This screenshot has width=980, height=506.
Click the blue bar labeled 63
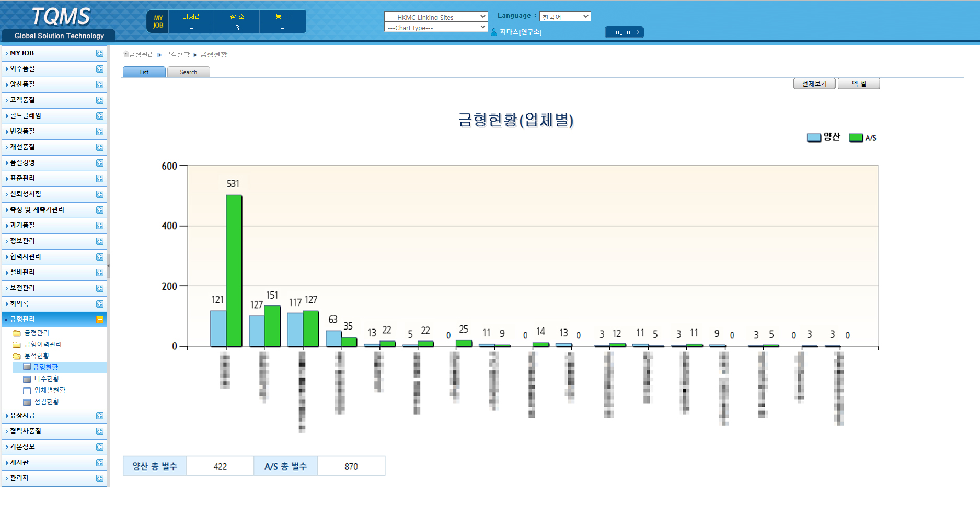click(x=333, y=338)
